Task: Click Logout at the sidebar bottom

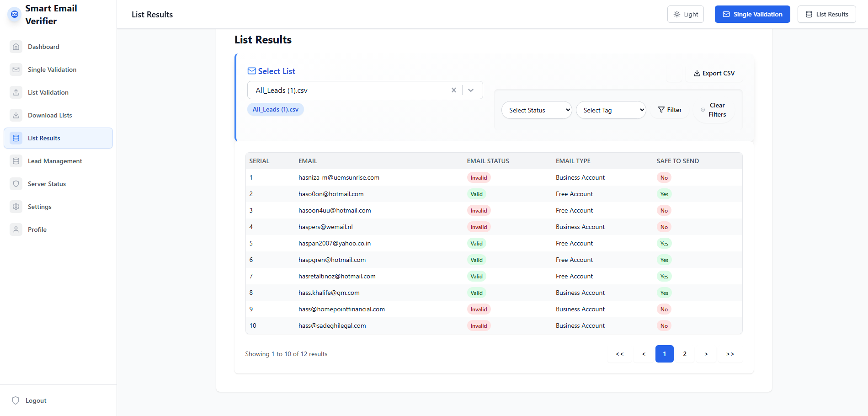Action: click(36, 400)
